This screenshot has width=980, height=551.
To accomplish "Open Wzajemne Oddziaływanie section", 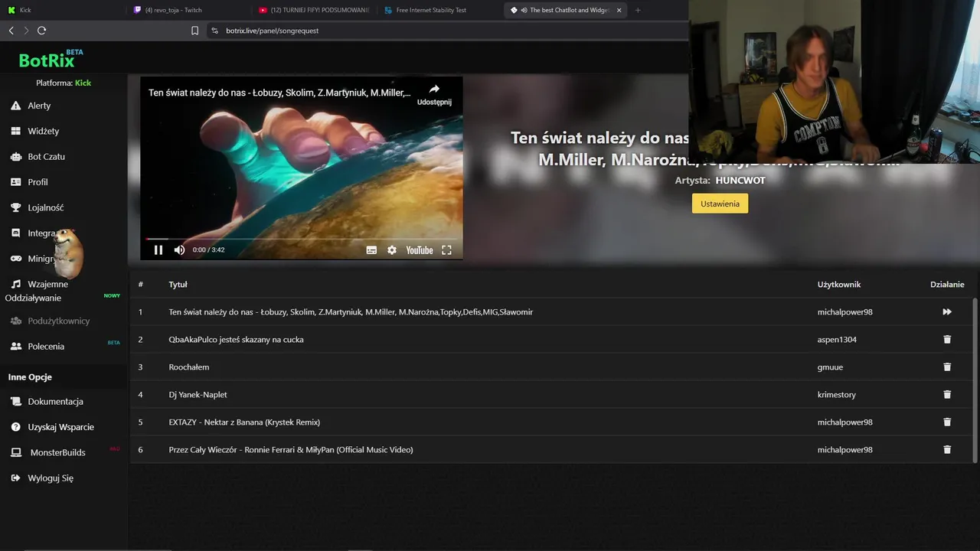I will (x=37, y=291).
